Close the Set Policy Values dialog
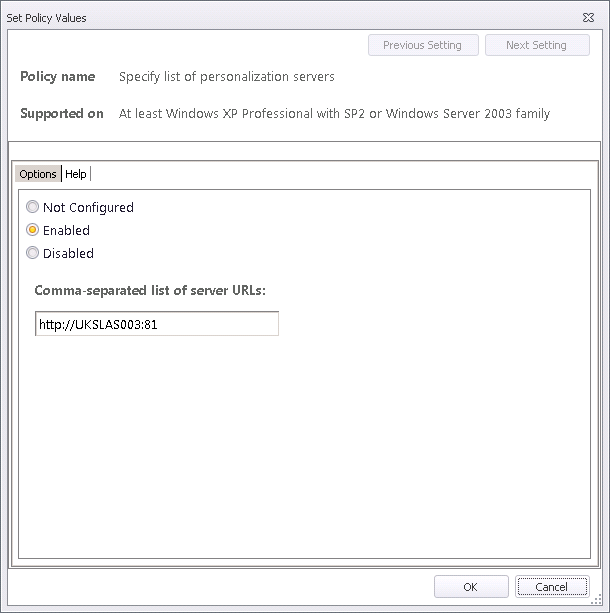610x613 pixels. (x=588, y=18)
